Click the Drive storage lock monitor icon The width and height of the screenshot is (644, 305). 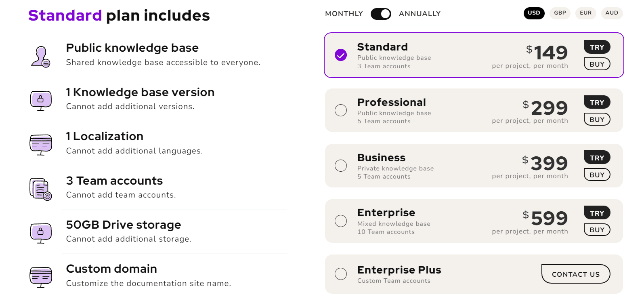(x=41, y=233)
